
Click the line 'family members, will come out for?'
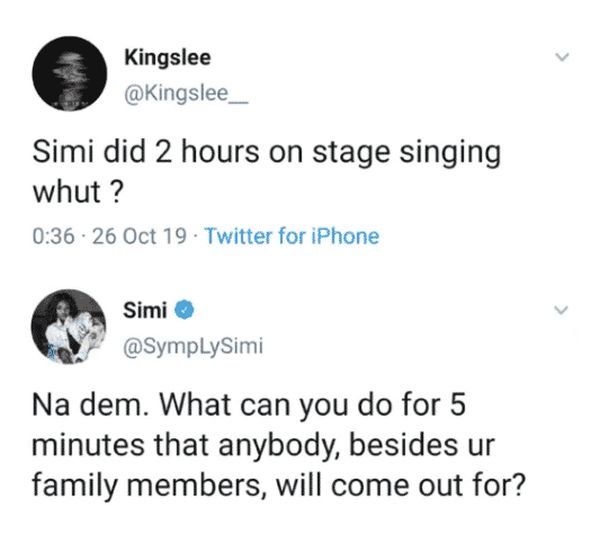pyautogui.click(x=279, y=486)
